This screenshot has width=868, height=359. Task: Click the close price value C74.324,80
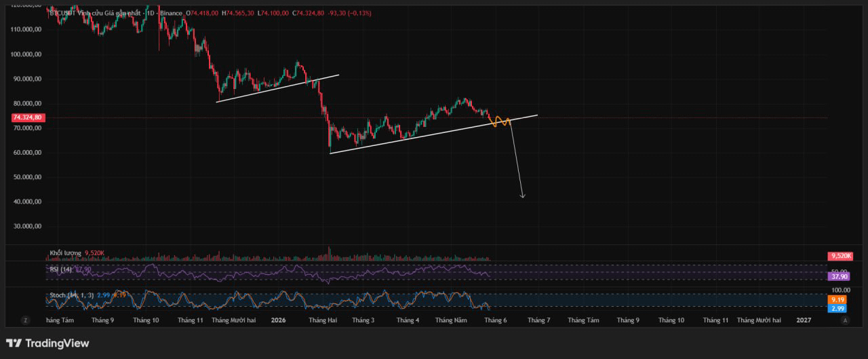[x=309, y=13]
